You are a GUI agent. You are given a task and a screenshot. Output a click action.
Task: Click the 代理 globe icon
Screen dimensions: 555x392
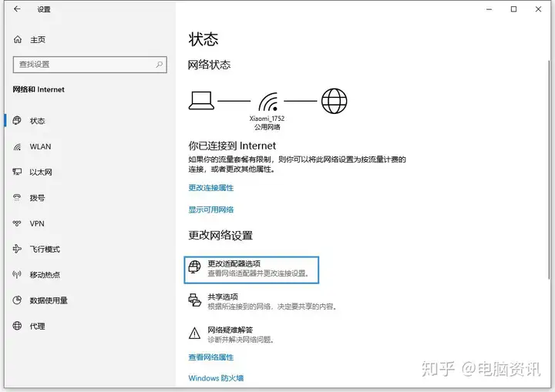(17, 326)
